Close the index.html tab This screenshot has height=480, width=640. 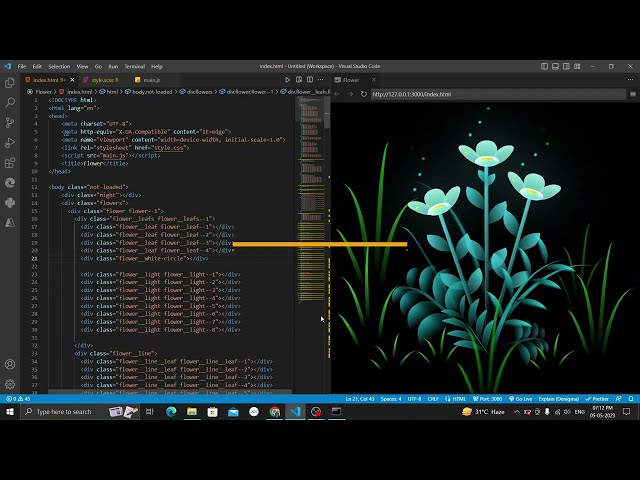pos(72,80)
